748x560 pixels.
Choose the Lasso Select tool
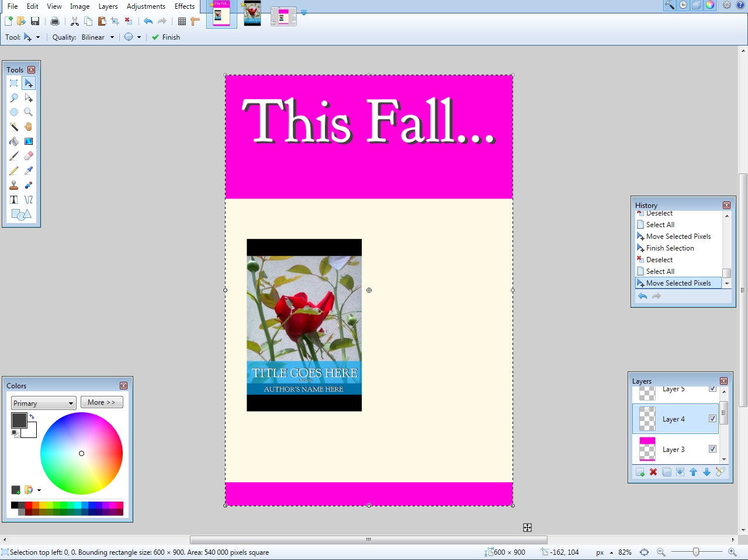pos(14,98)
